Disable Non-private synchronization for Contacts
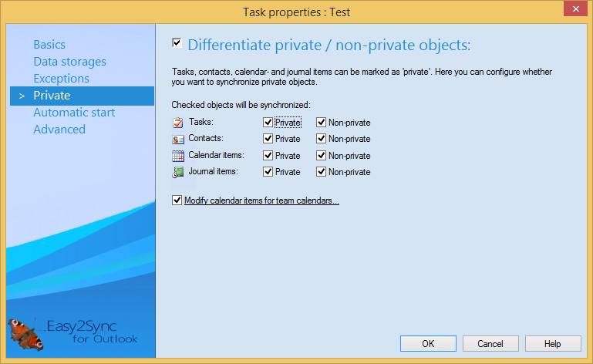The width and height of the screenshot is (593, 364). point(321,139)
